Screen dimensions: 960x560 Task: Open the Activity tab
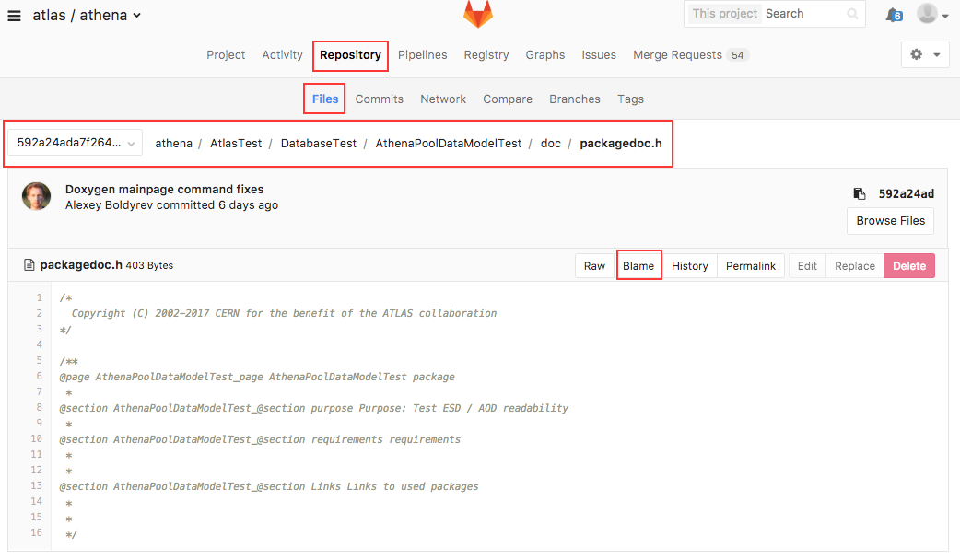pyautogui.click(x=282, y=55)
